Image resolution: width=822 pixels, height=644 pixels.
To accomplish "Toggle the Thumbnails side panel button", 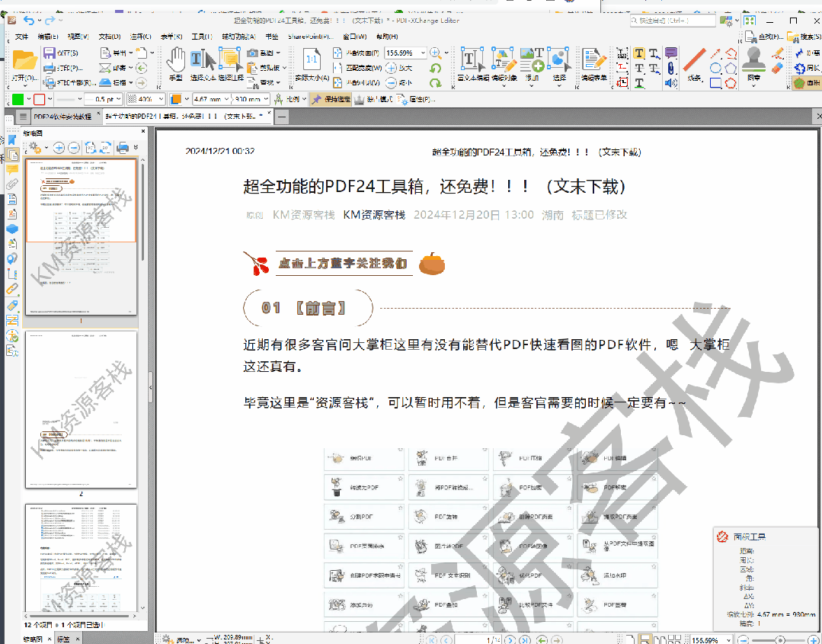I will pos(12,155).
